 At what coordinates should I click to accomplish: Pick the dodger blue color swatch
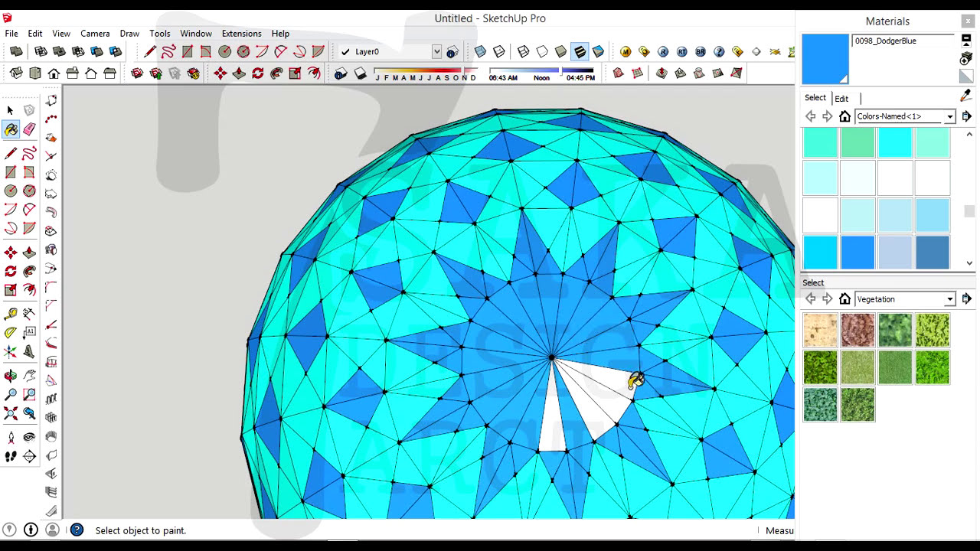(x=857, y=253)
